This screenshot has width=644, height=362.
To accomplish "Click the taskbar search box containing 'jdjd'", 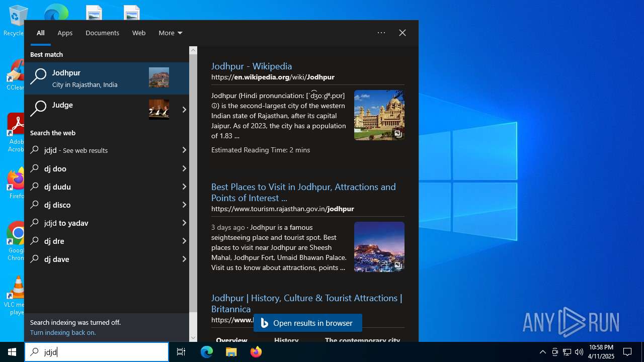I will coord(97,352).
